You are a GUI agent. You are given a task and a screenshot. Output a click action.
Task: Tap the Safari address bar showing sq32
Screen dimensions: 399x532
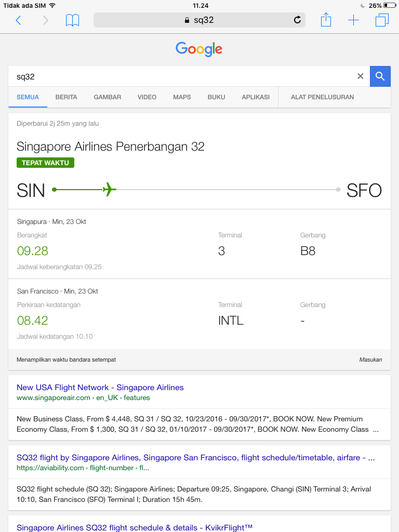point(199,20)
